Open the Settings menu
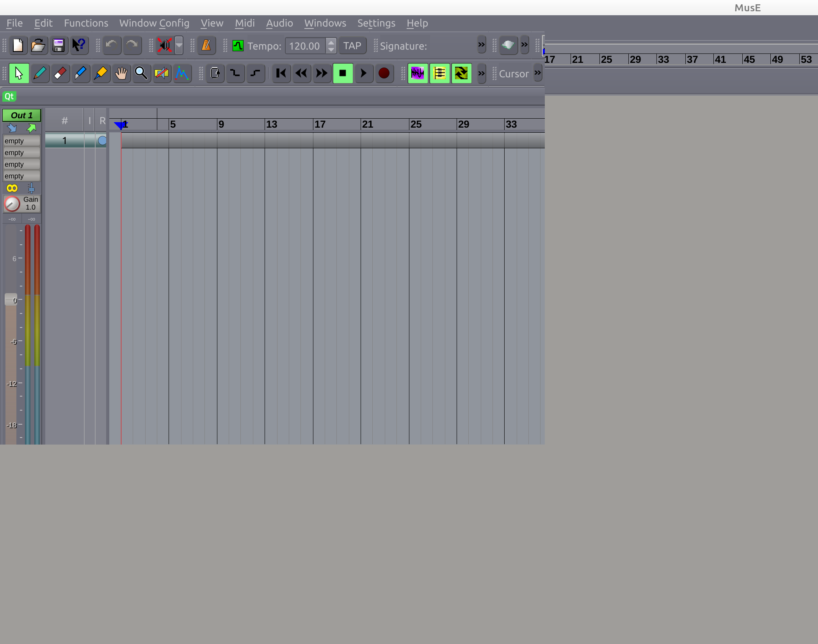This screenshot has width=818, height=644. point(376,23)
